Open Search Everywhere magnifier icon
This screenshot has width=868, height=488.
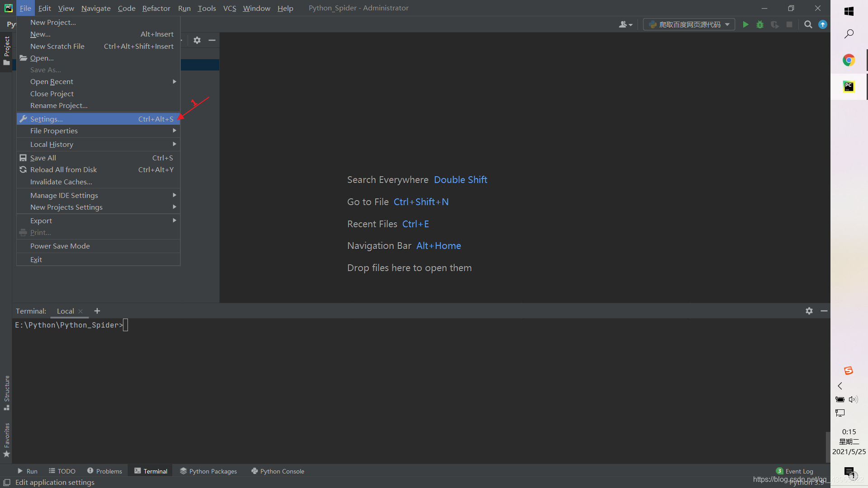pos(808,24)
